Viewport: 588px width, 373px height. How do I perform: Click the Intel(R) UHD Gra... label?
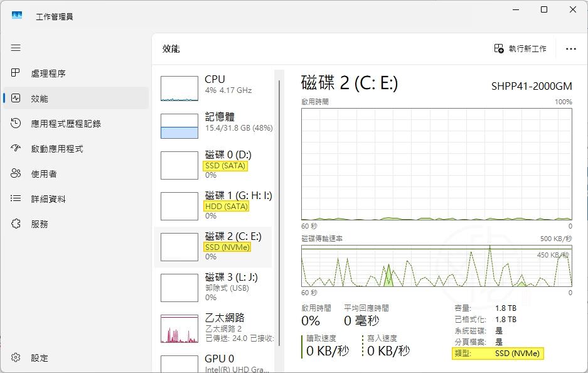tap(237, 369)
